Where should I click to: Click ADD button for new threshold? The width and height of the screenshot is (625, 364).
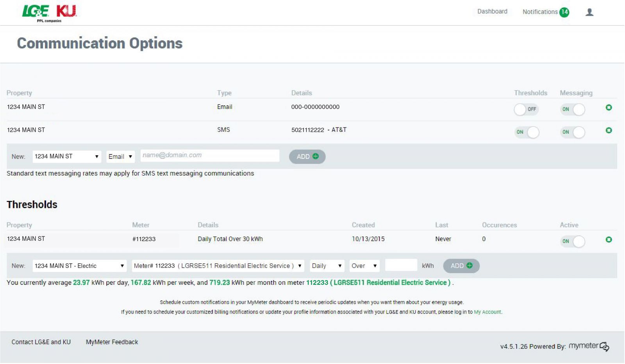[x=461, y=266]
